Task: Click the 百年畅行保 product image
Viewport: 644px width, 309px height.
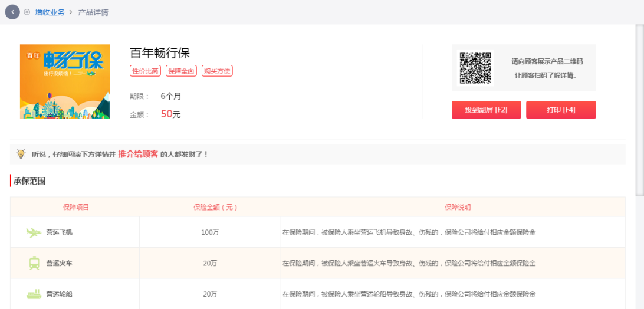Action: point(65,81)
